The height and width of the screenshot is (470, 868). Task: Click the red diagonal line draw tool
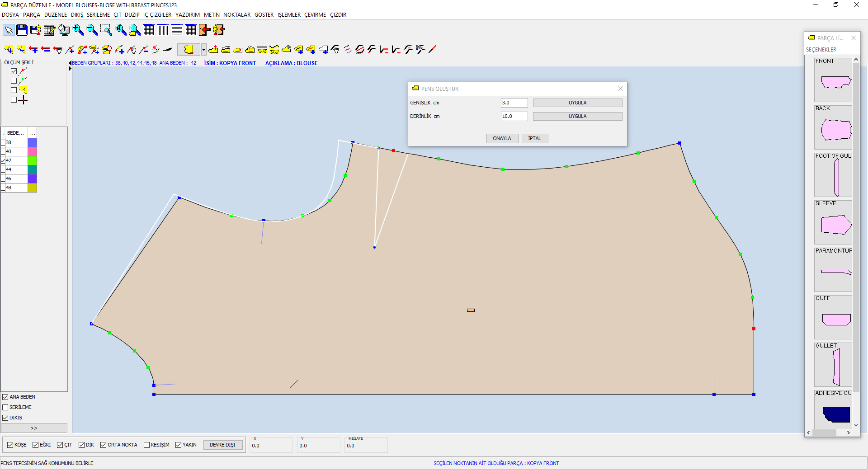pyautogui.click(x=433, y=49)
